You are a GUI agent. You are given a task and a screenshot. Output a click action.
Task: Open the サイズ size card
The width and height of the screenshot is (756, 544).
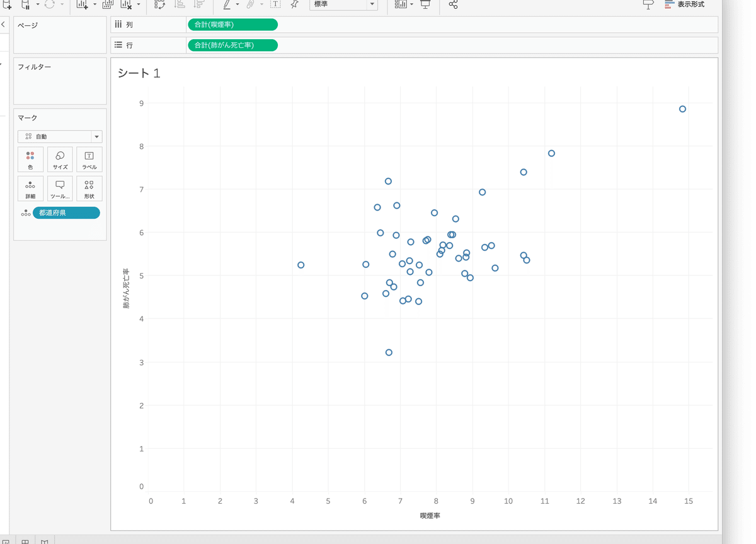(60, 159)
